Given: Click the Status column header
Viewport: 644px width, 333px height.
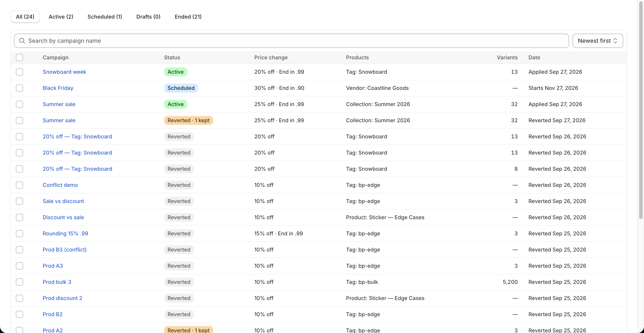Looking at the screenshot, I should tap(172, 58).
